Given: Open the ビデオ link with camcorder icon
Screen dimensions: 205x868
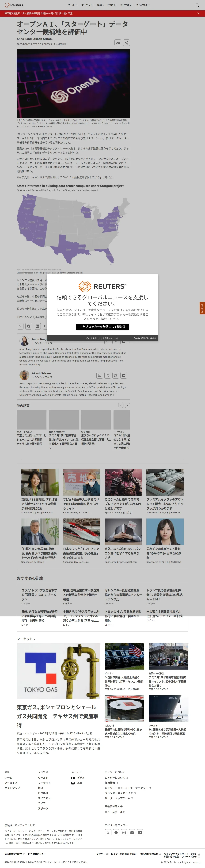Looking at the screenshot, I should pos(78,778).
